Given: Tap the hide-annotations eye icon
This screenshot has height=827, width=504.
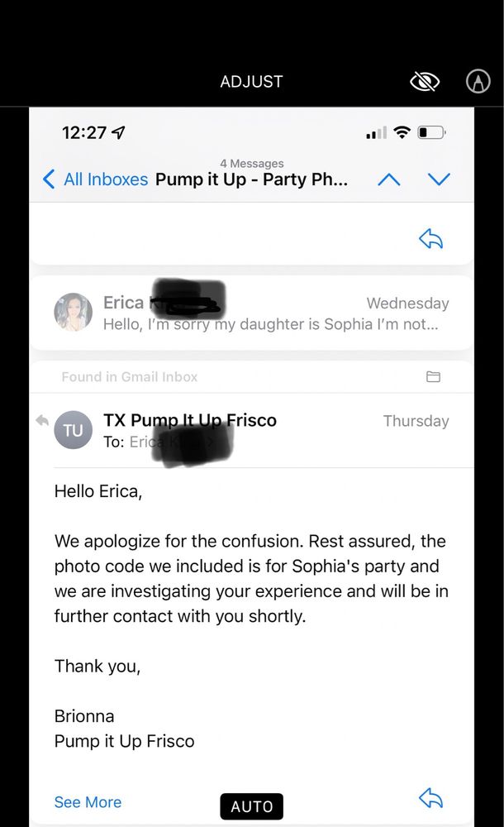Looking at the screenshot, I should point(424,79).
